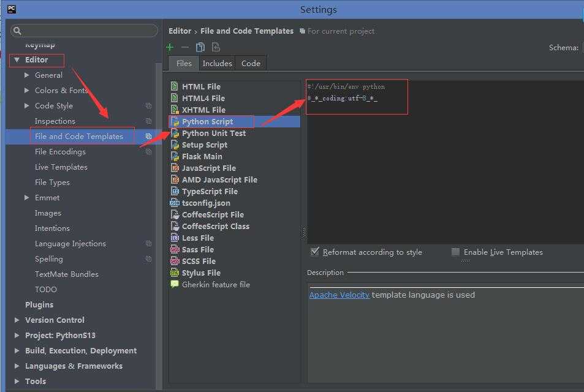The height and width of the screenshot is (392, 584).
Task: Click the green plus Create Template icon
Action: [170, 47]
